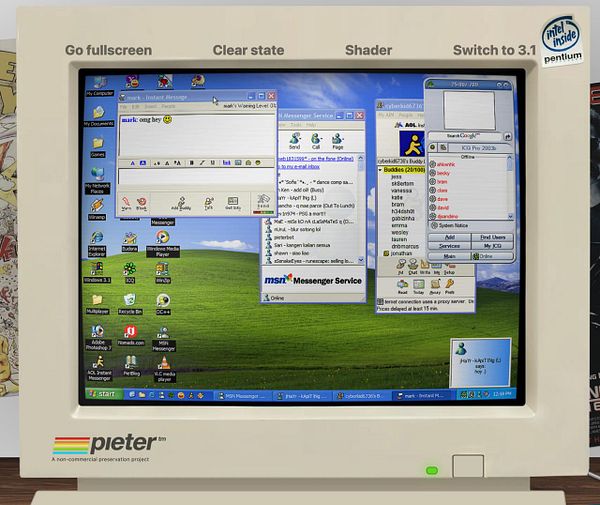Select contact david in ICQ list
This screenshot has width=600, height=505.
[x=442, y=208]
